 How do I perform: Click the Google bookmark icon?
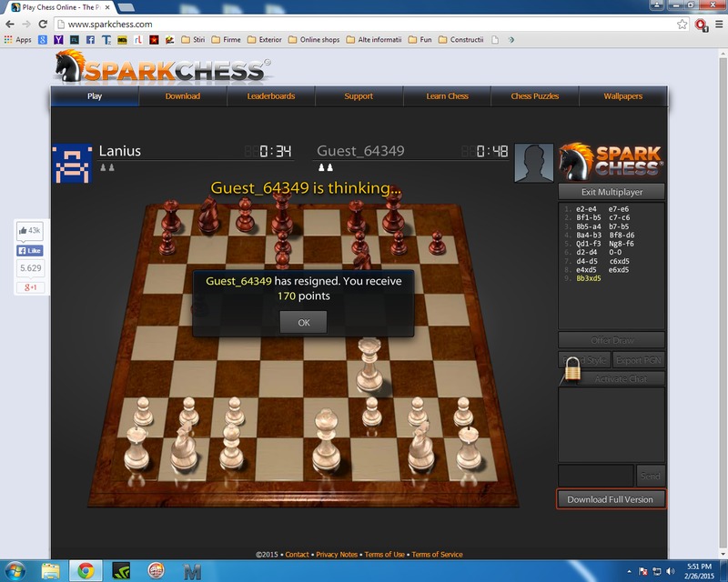tap(43, 40)
